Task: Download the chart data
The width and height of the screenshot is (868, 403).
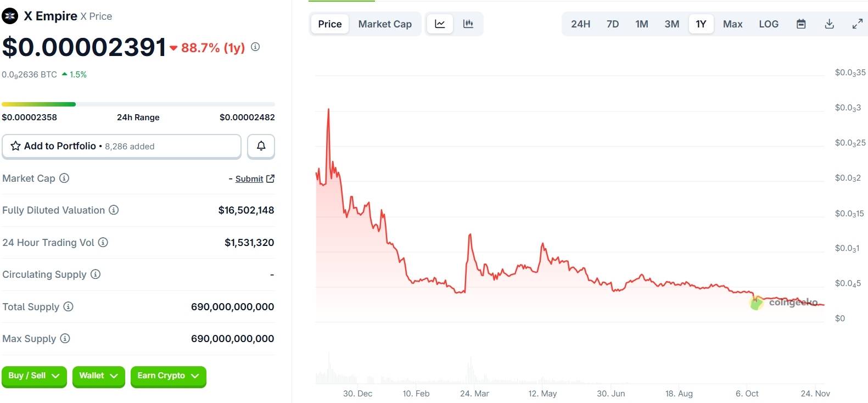Action: 830,24
